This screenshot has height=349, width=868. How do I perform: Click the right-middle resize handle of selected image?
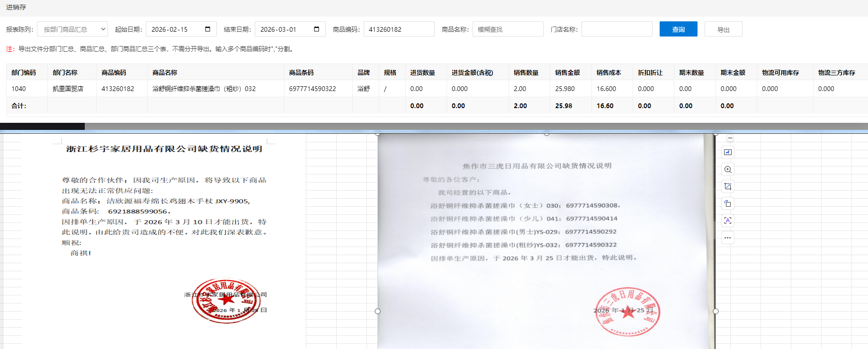click(x=716, y=311)
